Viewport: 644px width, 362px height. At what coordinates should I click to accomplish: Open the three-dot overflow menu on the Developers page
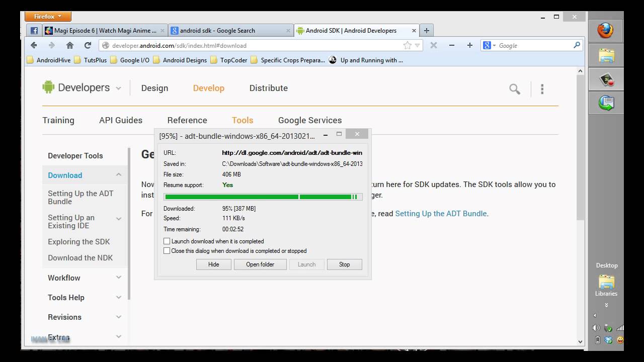point(542,89)
